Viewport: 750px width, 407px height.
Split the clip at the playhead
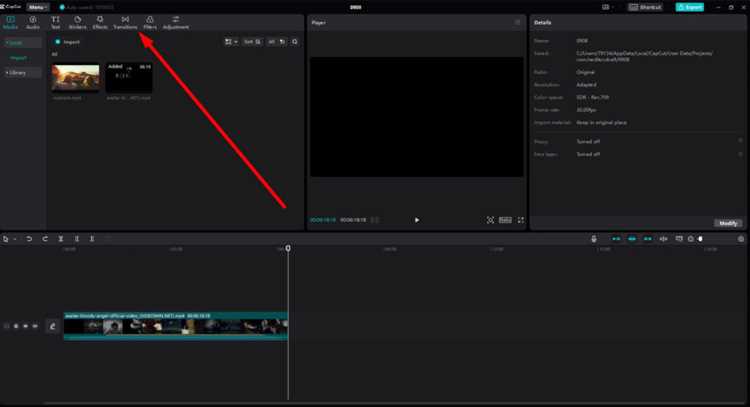(x=61, y=239)
